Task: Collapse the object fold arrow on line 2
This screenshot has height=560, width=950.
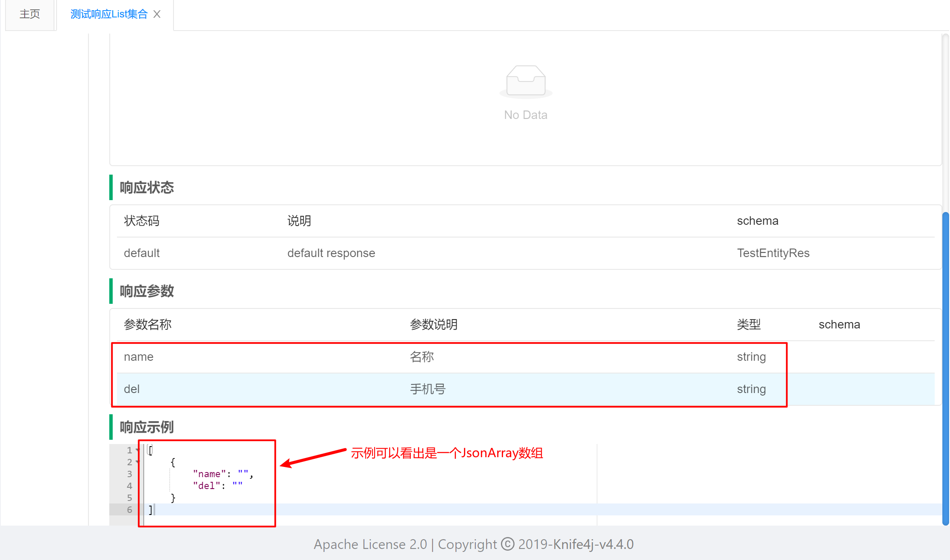Action: pyautogui.click(x=137, y=462)
